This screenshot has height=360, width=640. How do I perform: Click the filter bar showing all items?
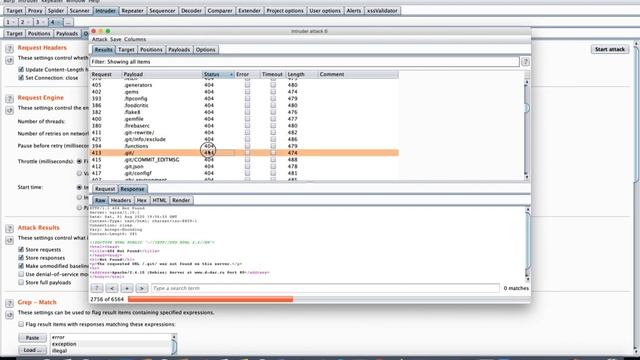[304, 62]
